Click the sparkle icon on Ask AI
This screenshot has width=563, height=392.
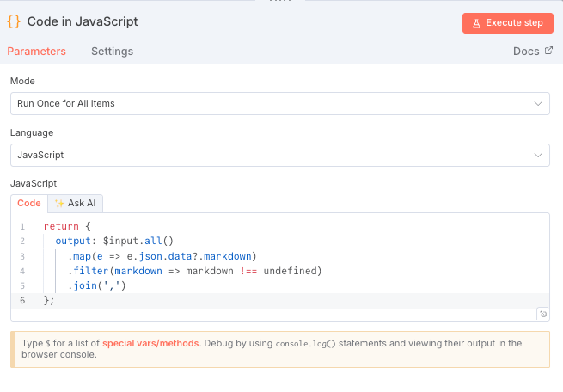[x=59, y=204]
